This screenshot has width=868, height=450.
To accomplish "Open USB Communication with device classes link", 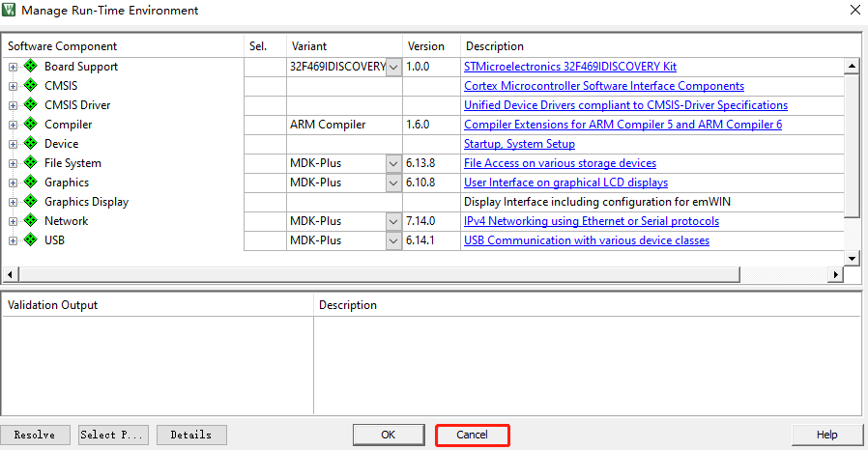I will tap(586, 240).
